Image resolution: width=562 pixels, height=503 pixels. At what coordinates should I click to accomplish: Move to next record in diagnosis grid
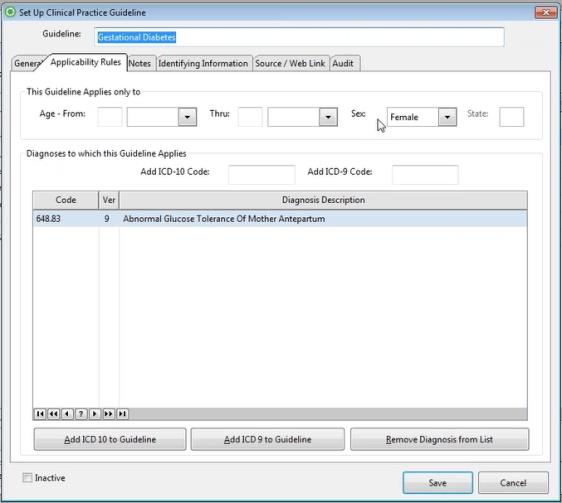point(95,414)
